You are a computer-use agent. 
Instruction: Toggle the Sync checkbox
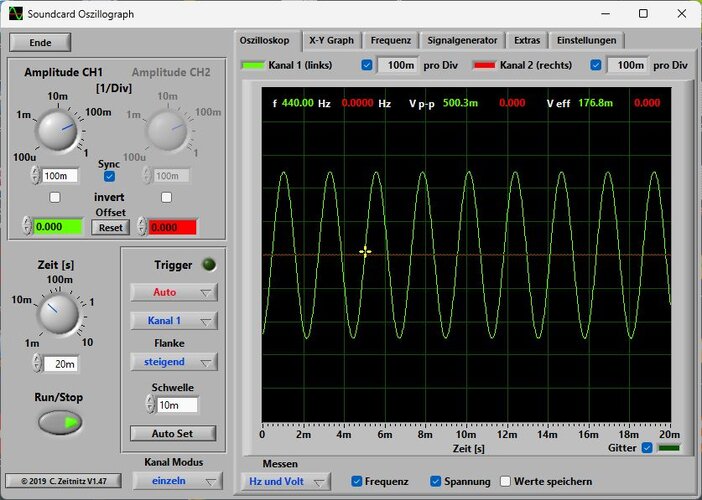click(x=109, y=176)
